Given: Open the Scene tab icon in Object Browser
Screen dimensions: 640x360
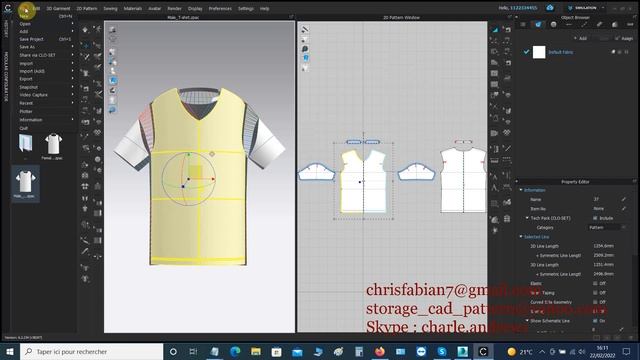Looking at the screenshot, I should 523,24.
